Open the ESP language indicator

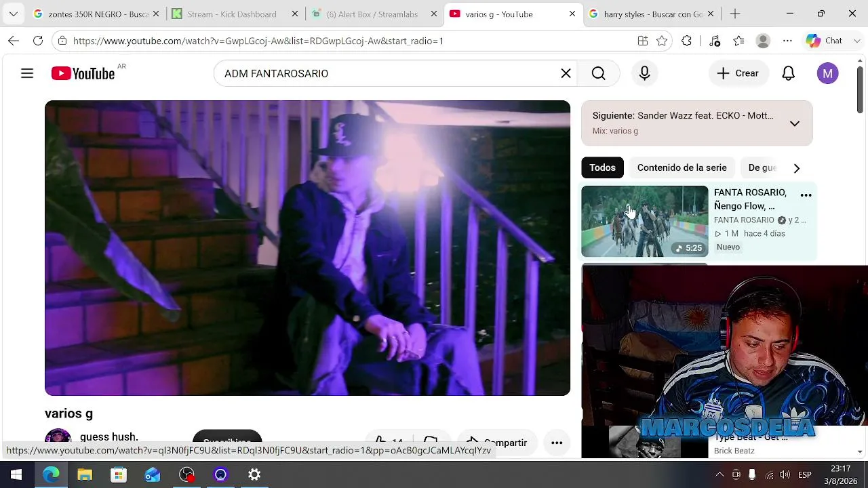(805, 474)
